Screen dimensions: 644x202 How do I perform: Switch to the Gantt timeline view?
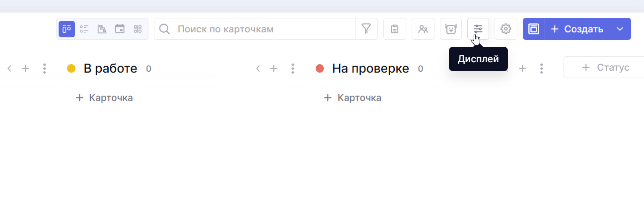click(102, 29)
